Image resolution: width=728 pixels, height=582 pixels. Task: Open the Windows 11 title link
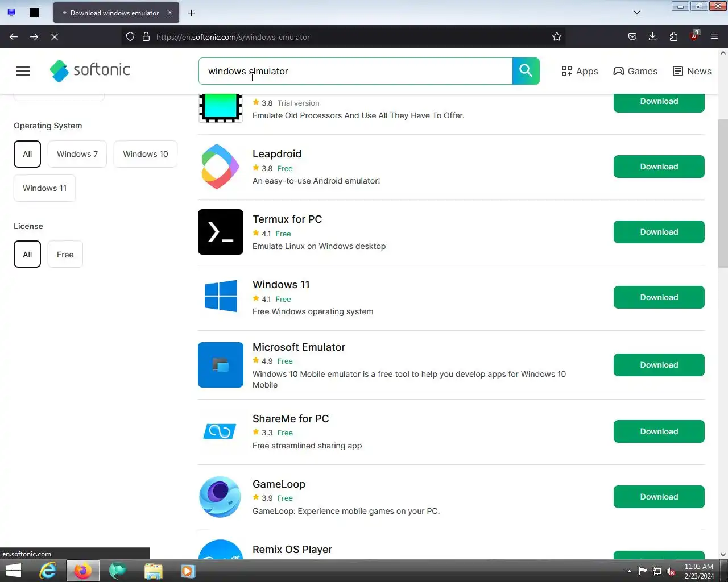[281, 285]
